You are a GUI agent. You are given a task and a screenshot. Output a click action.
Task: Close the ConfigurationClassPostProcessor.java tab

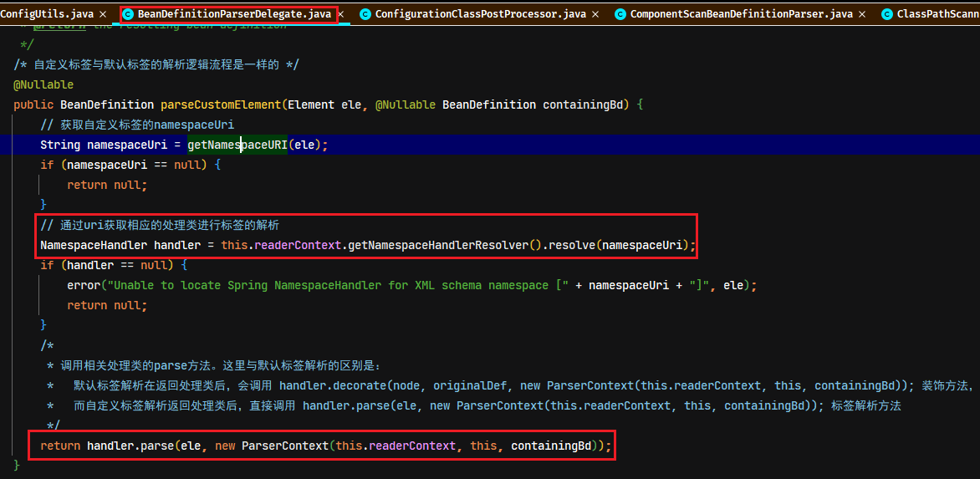(595, 13)
